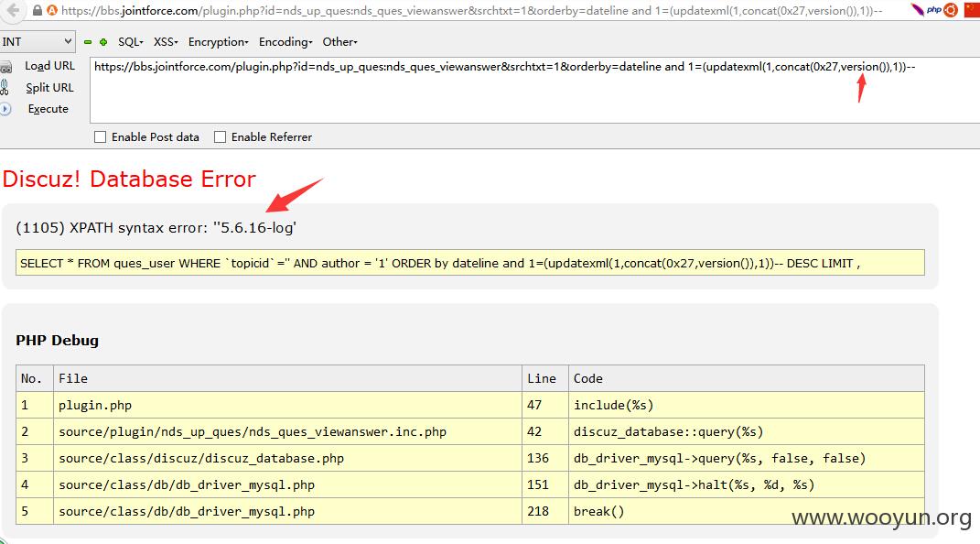The width and height of the screenshot is (980, 544).
Task: Click the File column header
Action: point(287,378)
